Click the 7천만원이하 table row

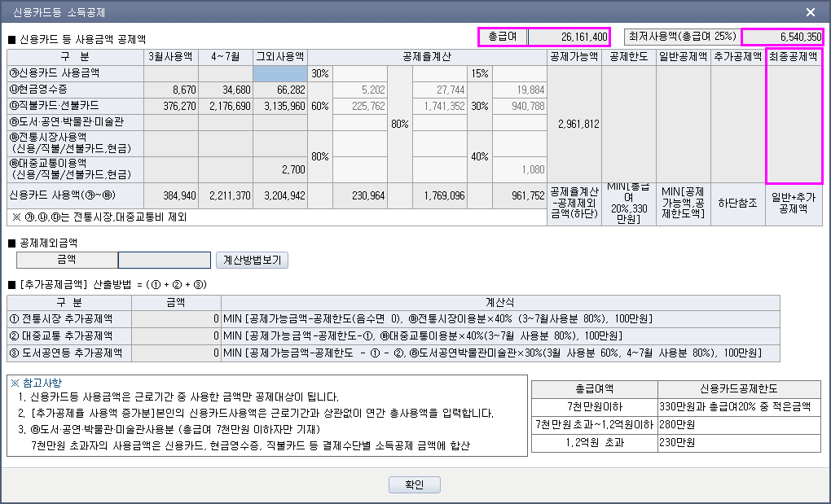coord(676,406)
